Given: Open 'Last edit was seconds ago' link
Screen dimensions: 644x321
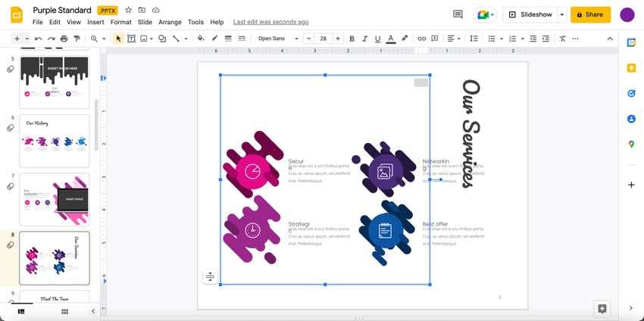Looking at the screenshot, I should pos(270,23).
